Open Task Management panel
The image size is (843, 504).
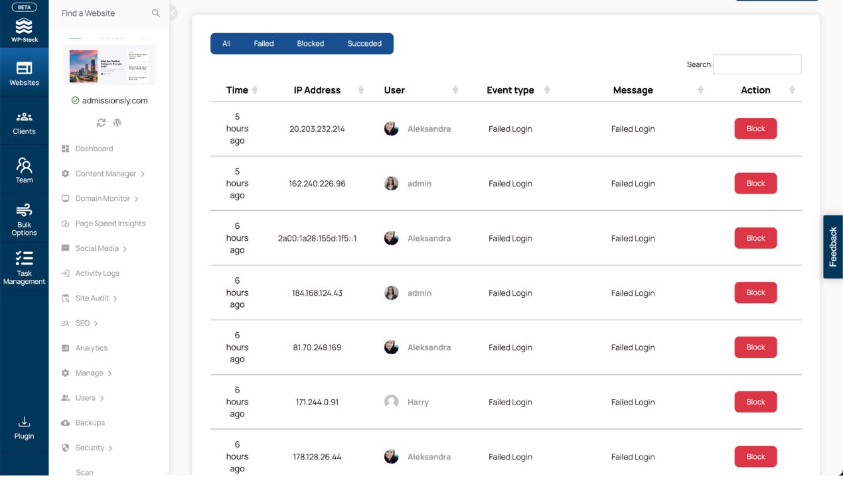point(24,267)
